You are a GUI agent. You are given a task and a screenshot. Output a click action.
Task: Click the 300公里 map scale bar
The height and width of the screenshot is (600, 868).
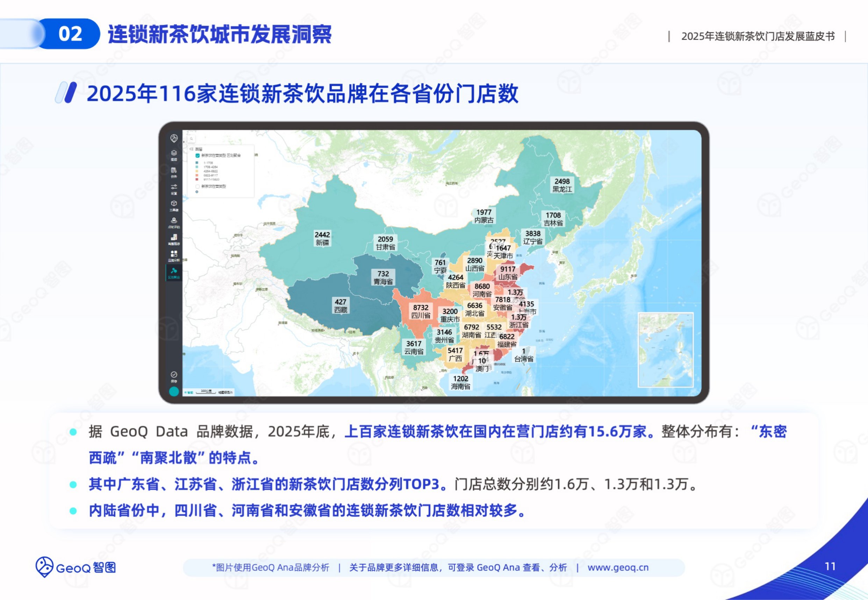206,391
